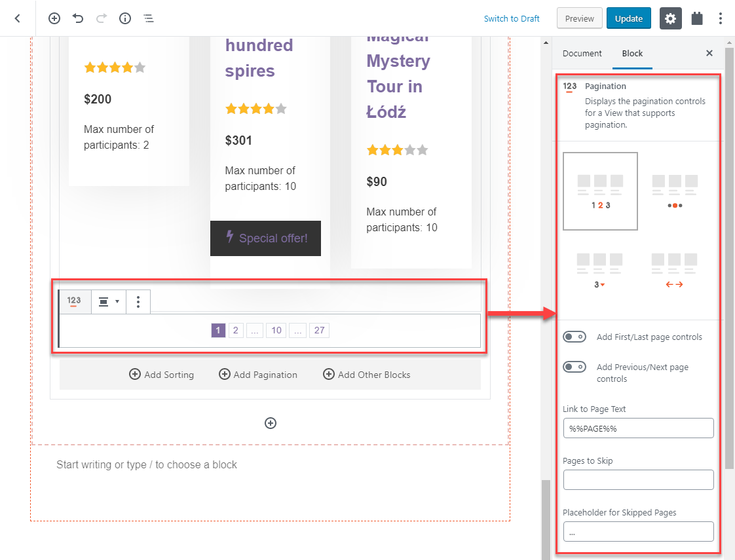735x560 pixels.
Task: Open block navigation list icon
Action: [x=149, y=18]
